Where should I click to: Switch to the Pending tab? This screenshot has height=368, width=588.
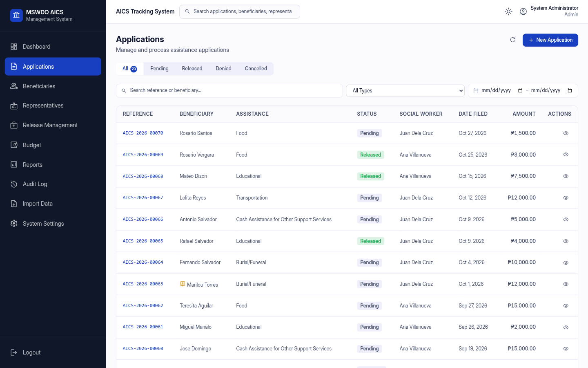click(159, 69)
